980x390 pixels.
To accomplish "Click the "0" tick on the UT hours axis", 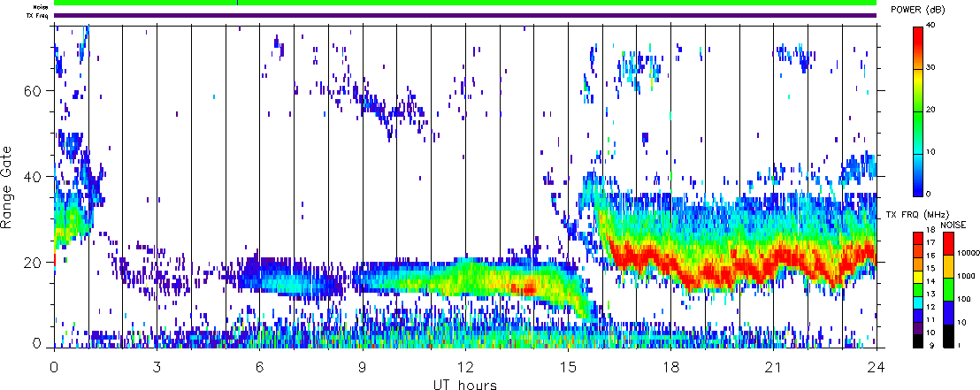I will [x=54, y=365].
